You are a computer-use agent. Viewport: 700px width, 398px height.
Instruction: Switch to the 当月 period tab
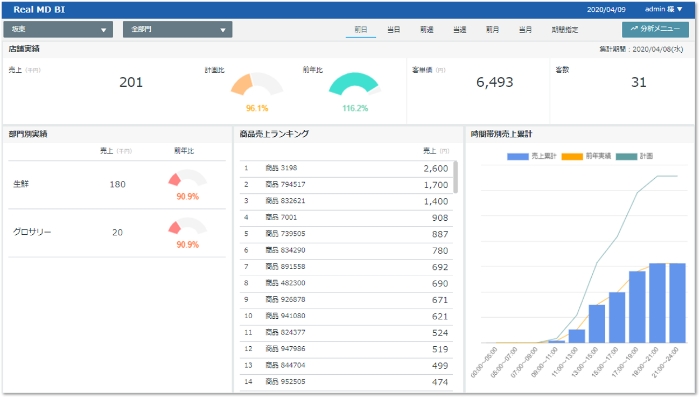525,29
